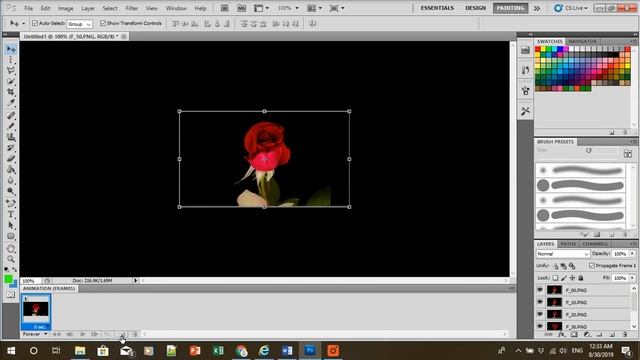This screenshot has width=640, height=360.
Task: Lock all layer attributes
Action: [581, 278]
